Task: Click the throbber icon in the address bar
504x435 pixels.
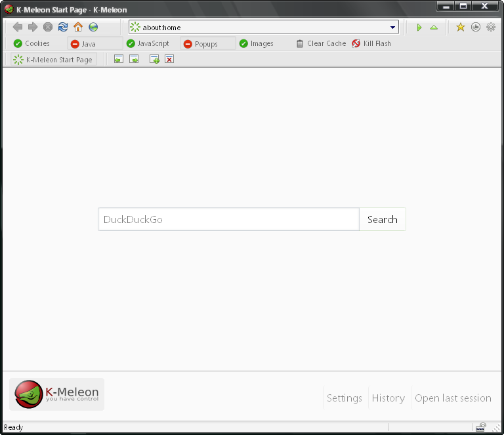Action: click(x=135, y=27)
